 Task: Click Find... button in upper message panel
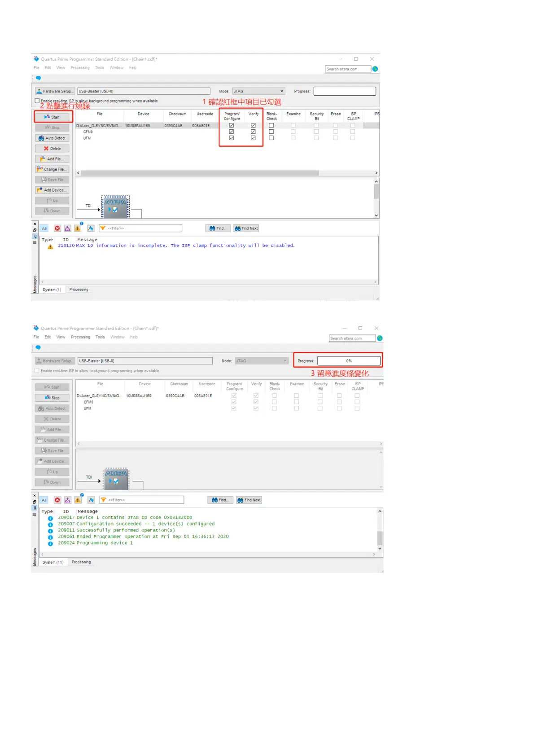click(218, 229)
